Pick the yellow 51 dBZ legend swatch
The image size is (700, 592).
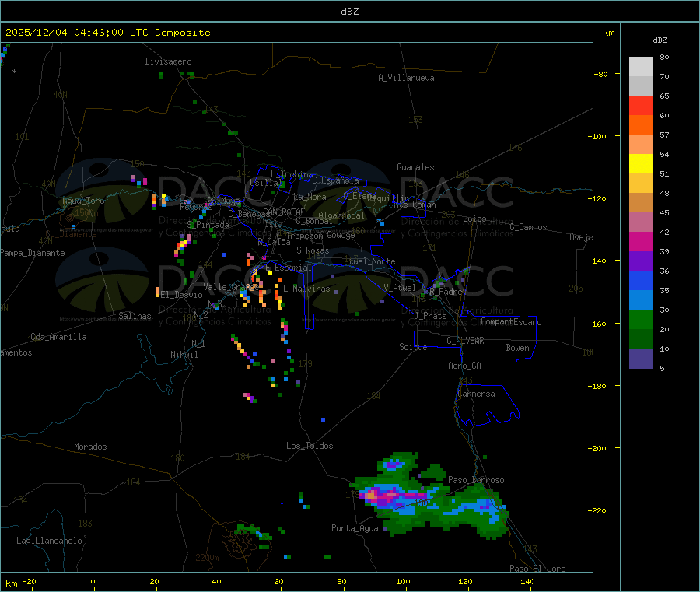point(641,164)
